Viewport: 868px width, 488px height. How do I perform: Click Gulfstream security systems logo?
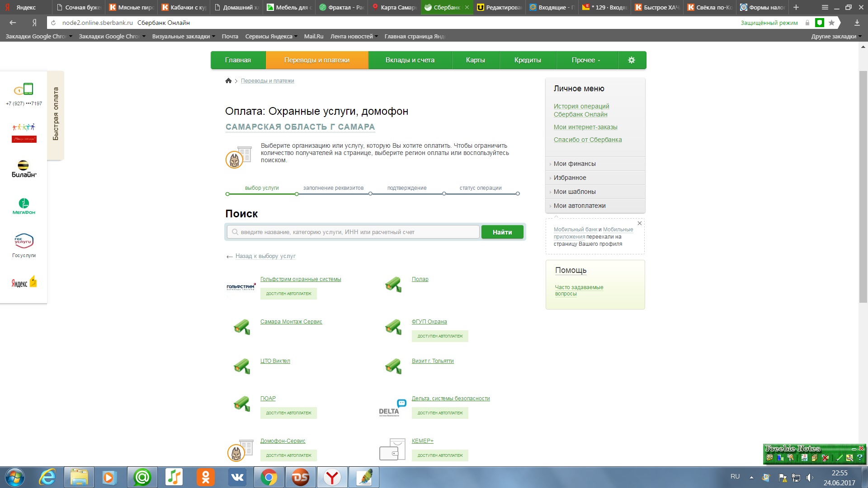(x=241, y=287)
